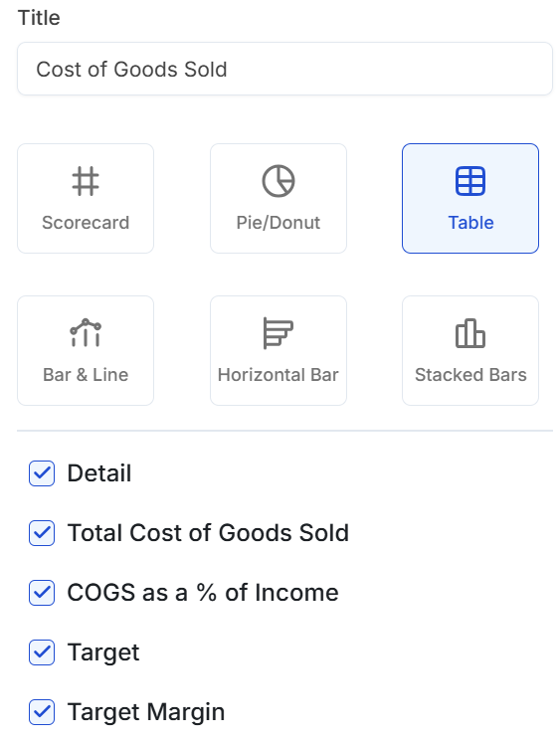560x743 pixels.
Task: Toggle the Target Margin checkbox
Action: pos(42,712)
